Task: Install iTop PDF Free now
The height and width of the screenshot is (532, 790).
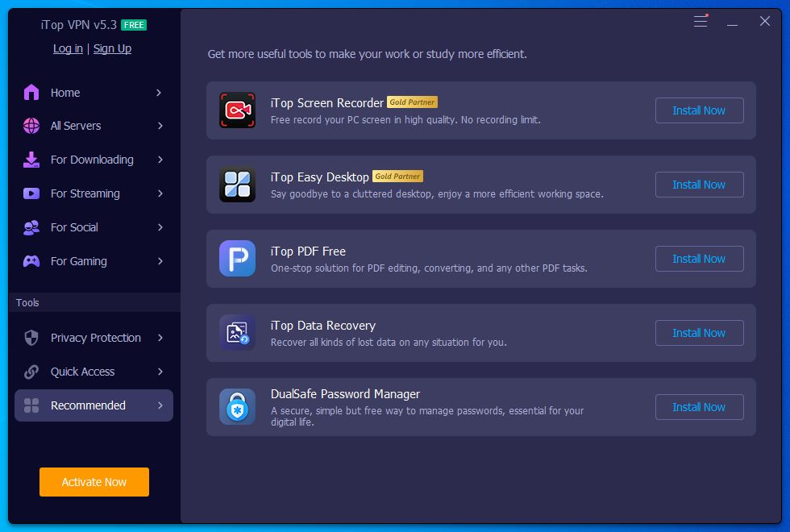Action: tap(700, 259)
